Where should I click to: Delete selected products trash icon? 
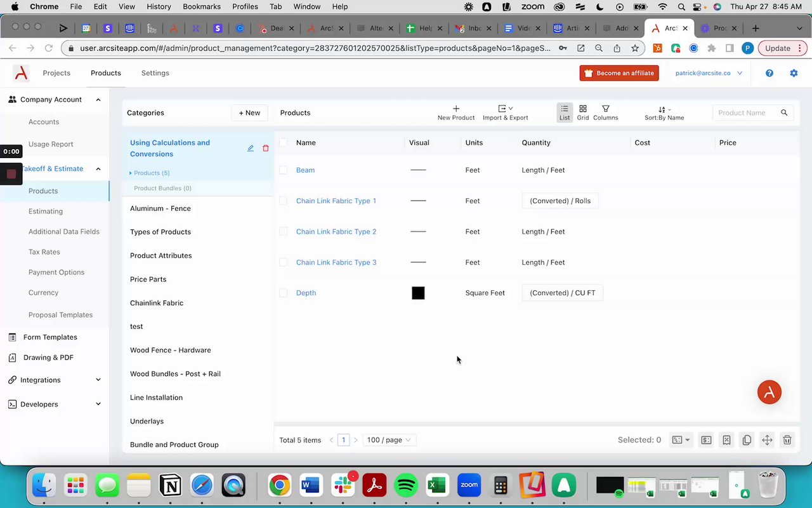coord(787,440)
